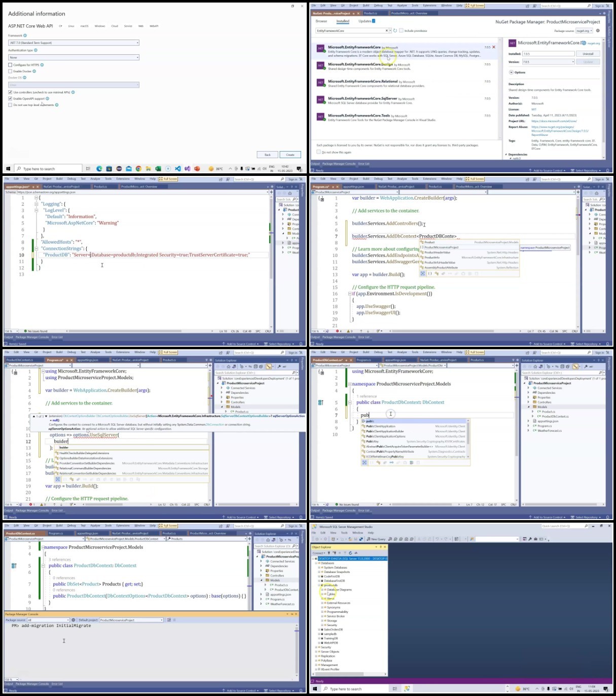Viewport: 616px width, 696px height.
Task: Click red remove X on Microsoft.EntityFrameworkCore row
Action: (x=494, y=47)
